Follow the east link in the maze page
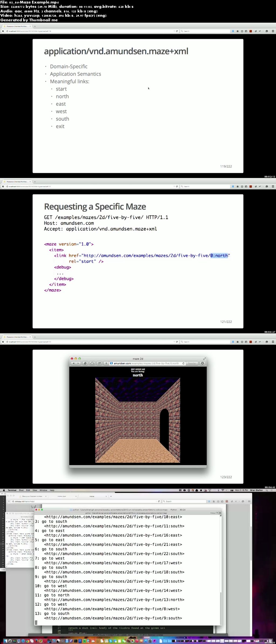276x644 pixels. (x=143, y=369)
